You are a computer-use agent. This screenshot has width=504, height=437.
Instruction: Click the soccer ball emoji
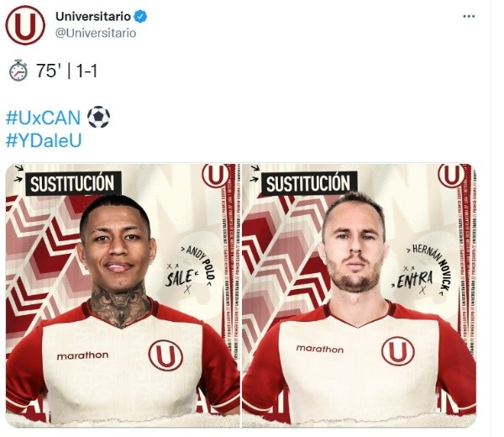pyautogui.click(x=98, y=117)
